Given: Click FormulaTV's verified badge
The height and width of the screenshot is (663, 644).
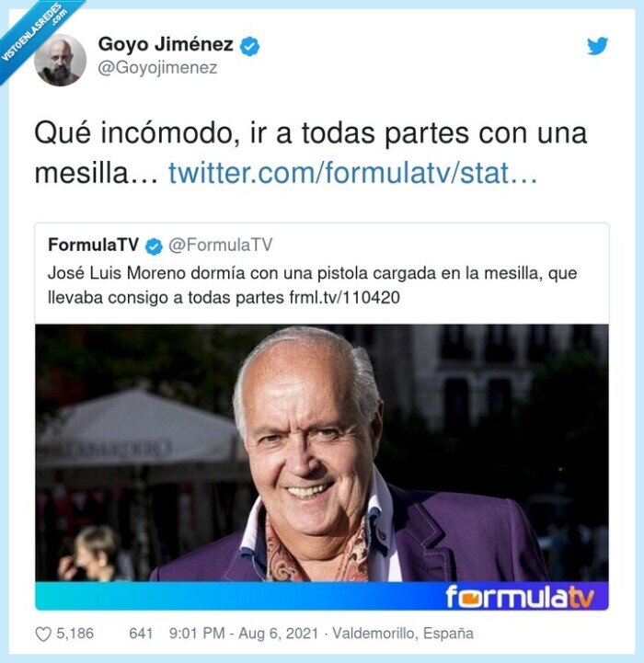Looking at the screenshot, I should pos(154,246).
